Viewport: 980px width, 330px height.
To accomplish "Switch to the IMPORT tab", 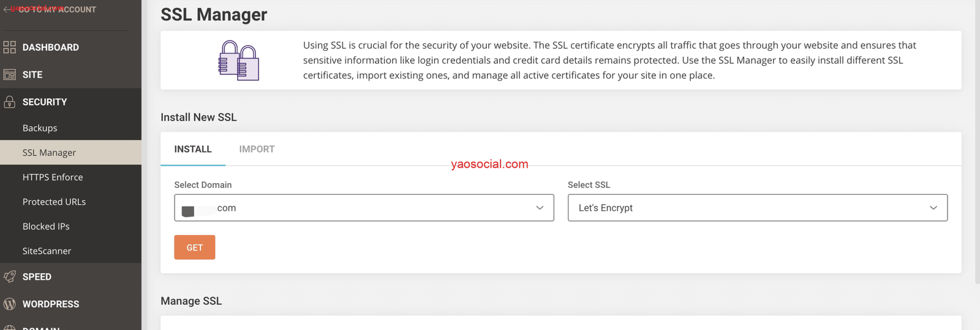I will click(257, 149).
